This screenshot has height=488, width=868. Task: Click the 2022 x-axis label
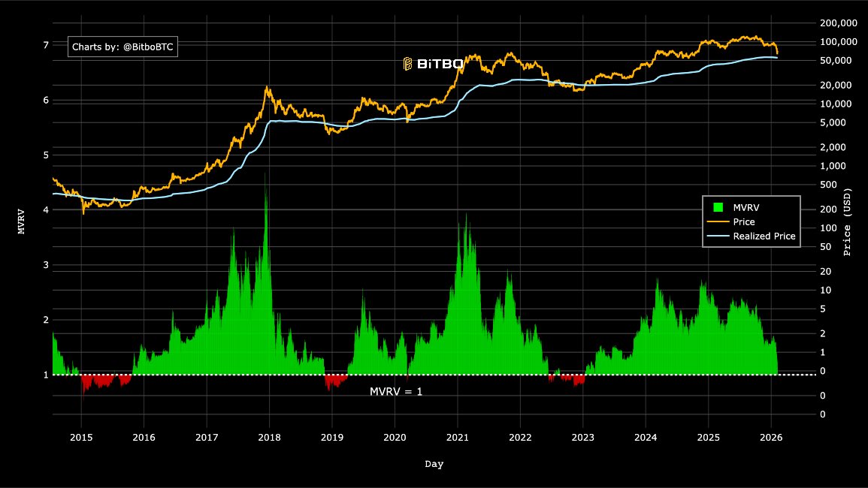coord(520,438)
